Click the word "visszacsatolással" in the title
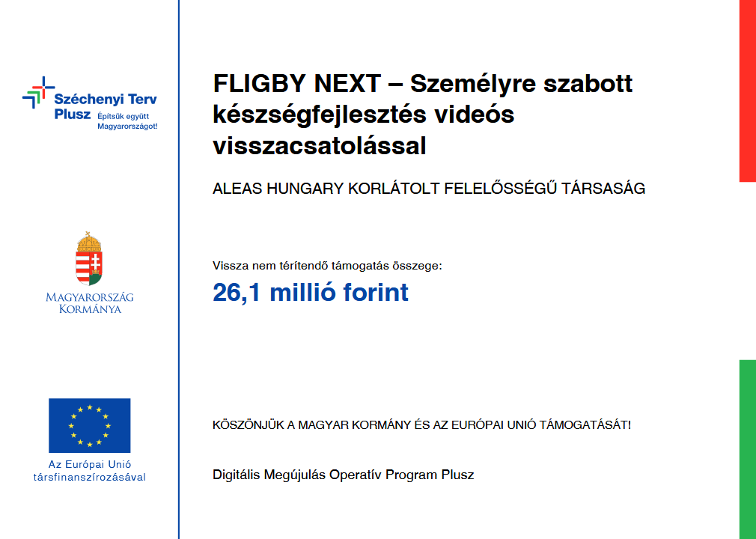756x539 pixels. tap(320, 146)
